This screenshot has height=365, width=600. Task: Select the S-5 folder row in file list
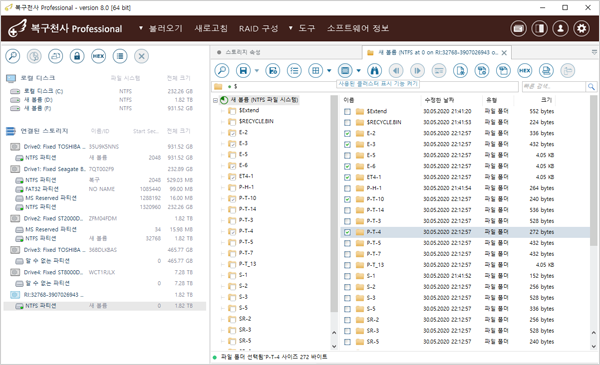tap(465, 309)
